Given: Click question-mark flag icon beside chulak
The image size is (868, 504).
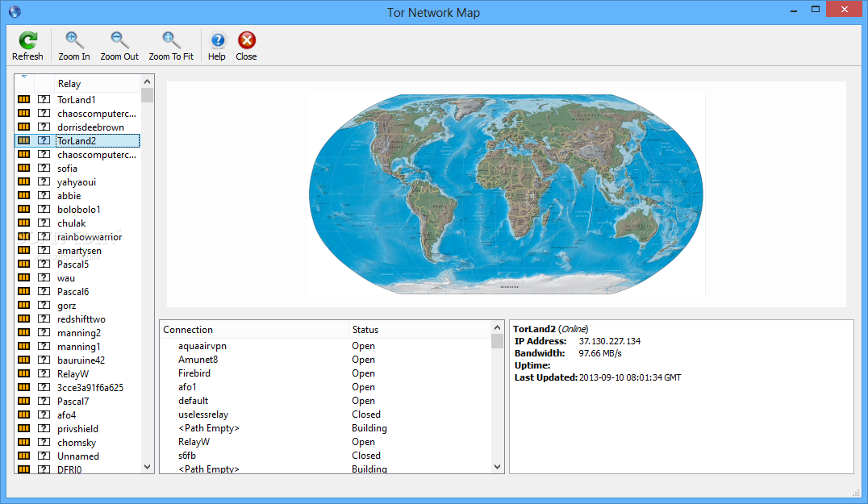Looking at the screenshot, I should (x=44, y=223).
